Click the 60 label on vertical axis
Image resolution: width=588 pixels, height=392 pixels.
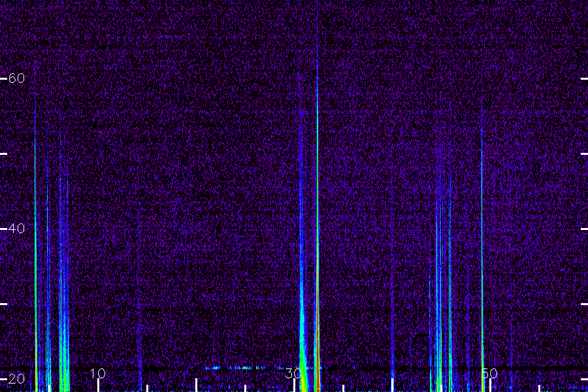[x=16, y=78]
